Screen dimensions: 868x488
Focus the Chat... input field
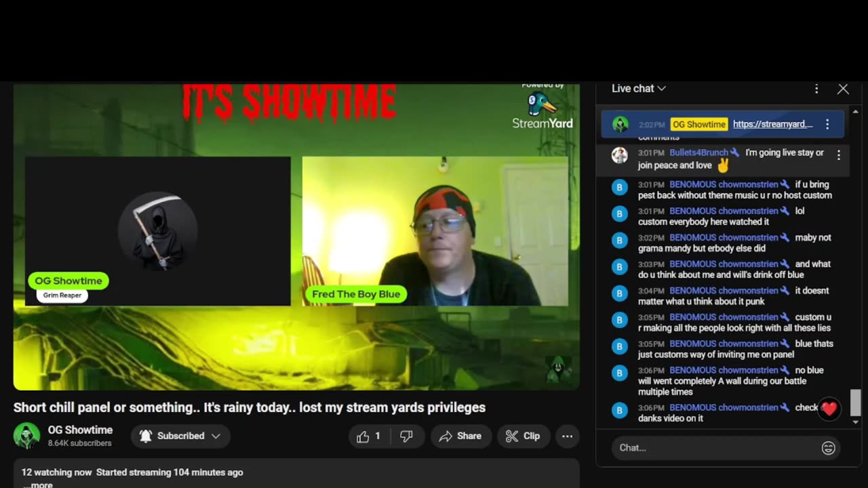pyautogui.click(x=716, y=448)
